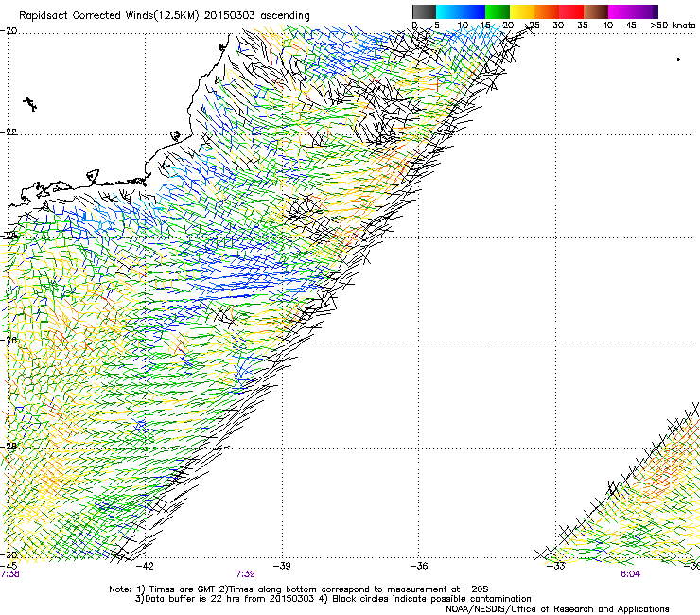
Task: Click the 'Rapidscat Corrected Winds(12.5KM)' title text
Action: [x=109, y=16]
